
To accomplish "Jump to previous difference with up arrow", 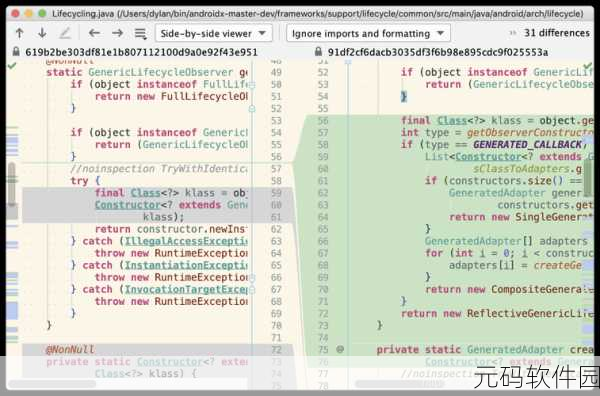I will [19, 33].
